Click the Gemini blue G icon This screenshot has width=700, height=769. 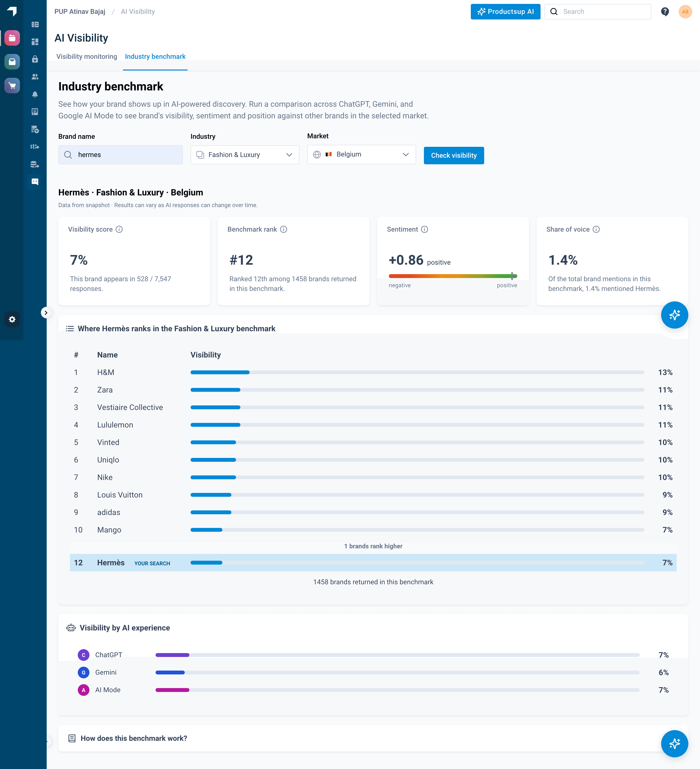(84, 673)
